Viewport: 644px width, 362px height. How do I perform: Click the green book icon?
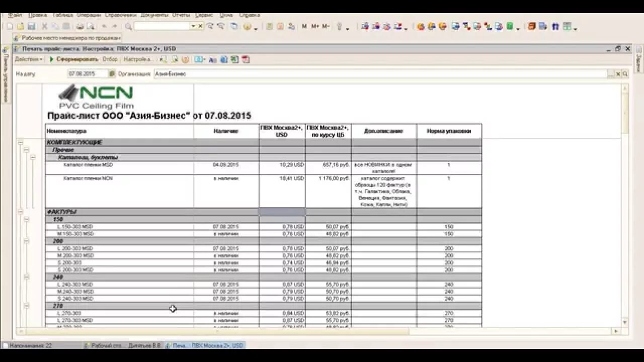[510, 26]
